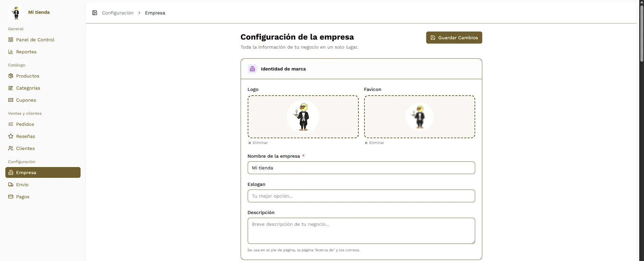Click the Mi tienda store name
This screenshot has width=644, height=261.
39,12
